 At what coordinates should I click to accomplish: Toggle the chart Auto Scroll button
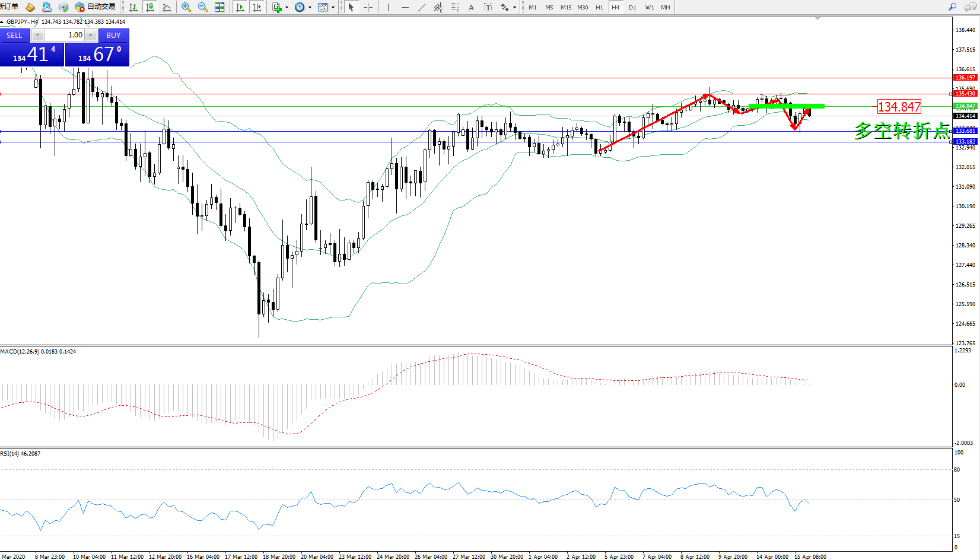240,7
